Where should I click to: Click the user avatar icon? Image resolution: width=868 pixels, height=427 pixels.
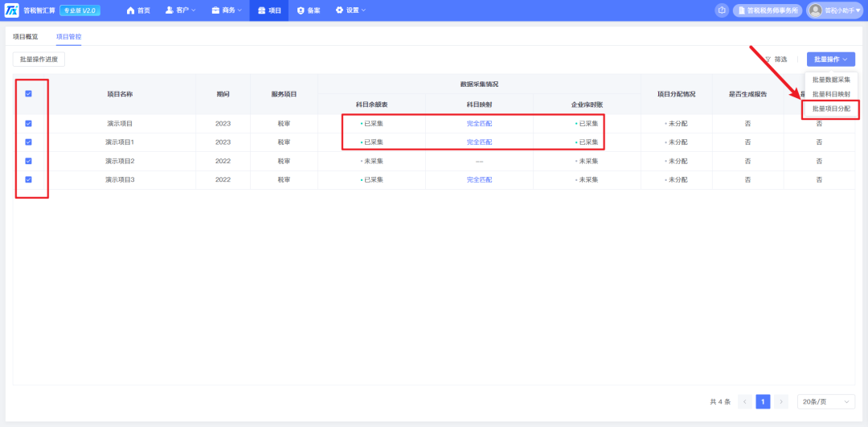tap(815, 10)
